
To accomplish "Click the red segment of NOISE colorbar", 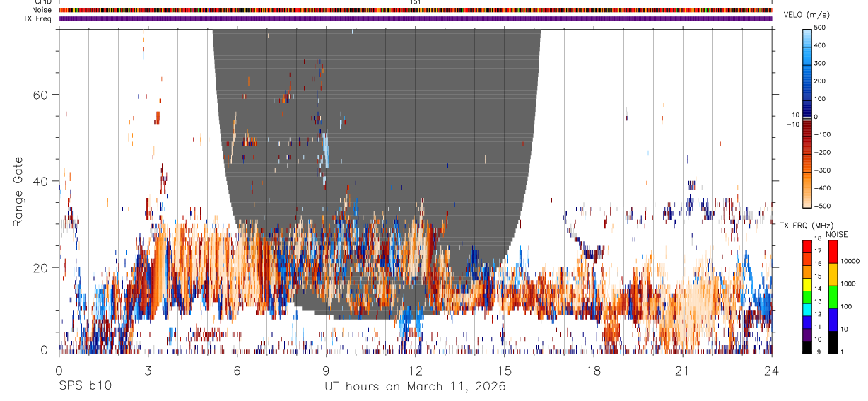I will pyautogui.click(x=833, y=252).
